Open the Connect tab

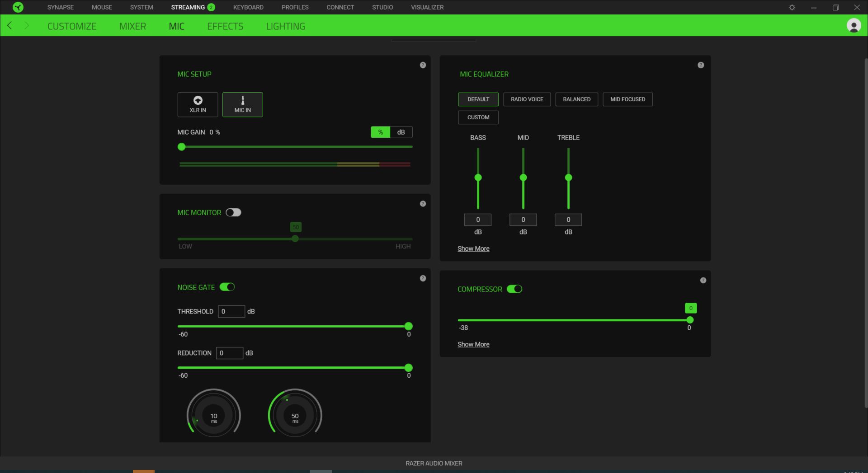coord(340,7)
